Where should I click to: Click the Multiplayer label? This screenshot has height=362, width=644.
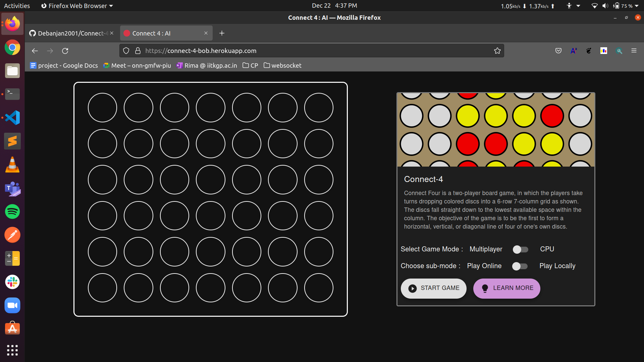[x=486, y=249]
